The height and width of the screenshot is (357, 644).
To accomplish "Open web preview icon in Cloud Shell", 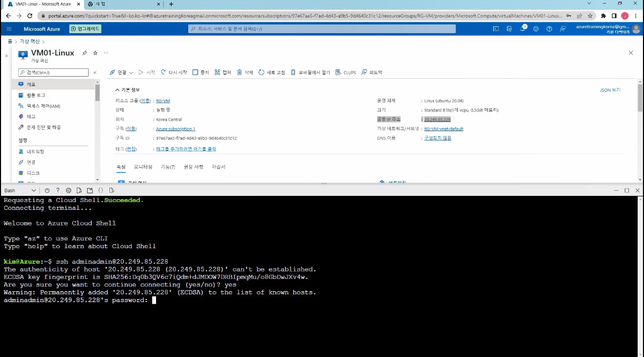I will pos(111,190).
